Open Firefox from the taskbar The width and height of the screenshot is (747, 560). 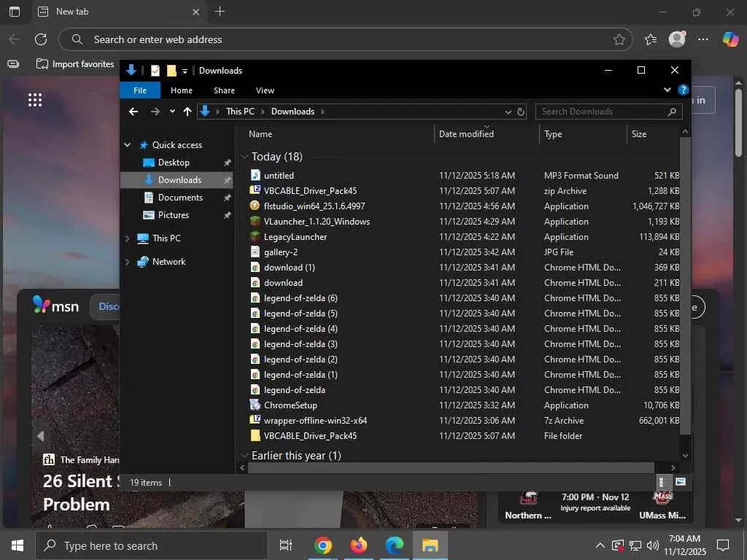[359, 545]
